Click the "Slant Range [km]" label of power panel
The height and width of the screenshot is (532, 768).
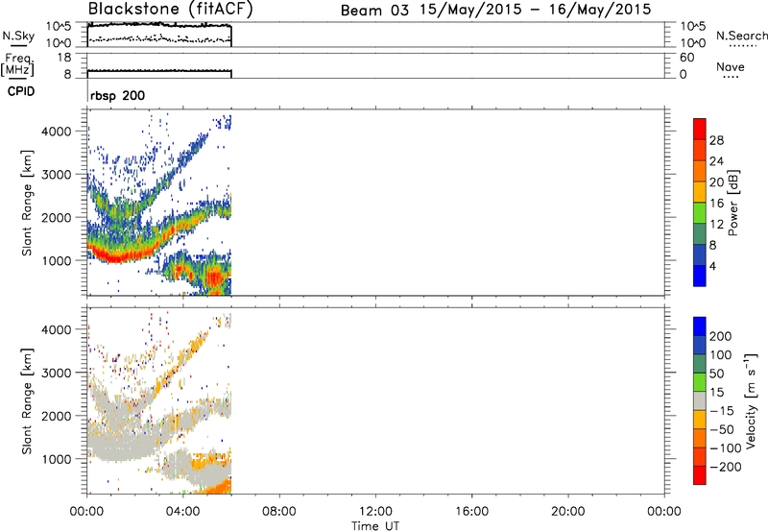[x=27, y=203]
